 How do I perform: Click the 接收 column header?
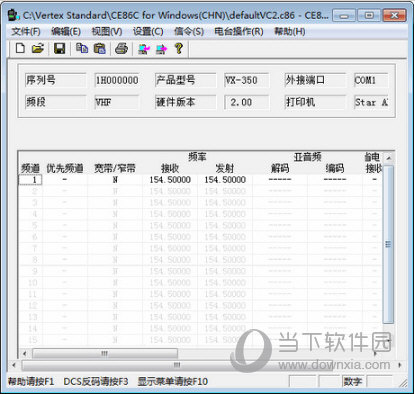pos(170,168)
